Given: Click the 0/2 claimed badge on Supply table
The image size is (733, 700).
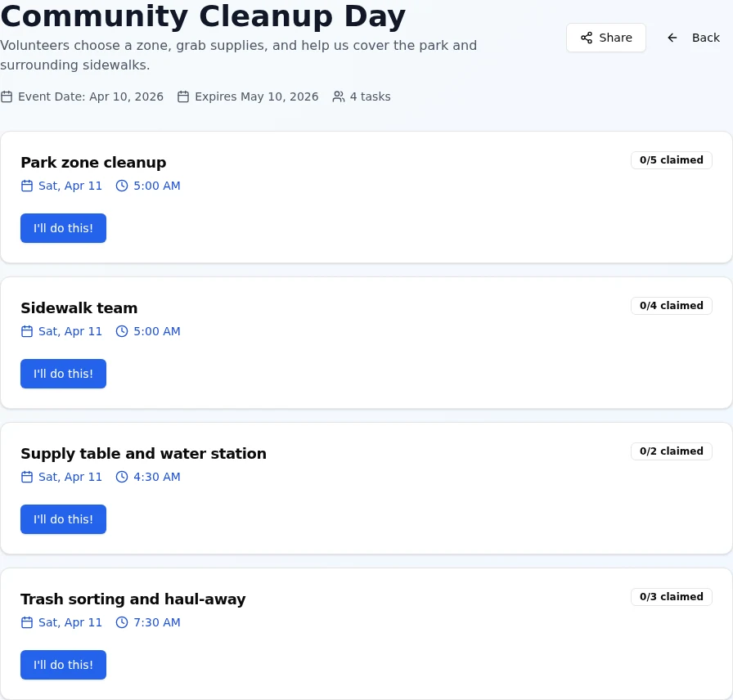Looking at the screenshot, I should click(x=672, y=451).
